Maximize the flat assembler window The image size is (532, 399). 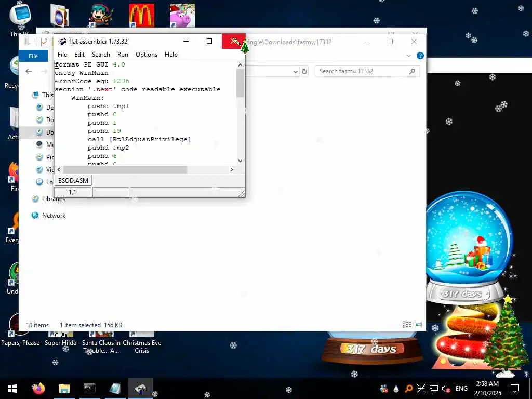[209, 41]
